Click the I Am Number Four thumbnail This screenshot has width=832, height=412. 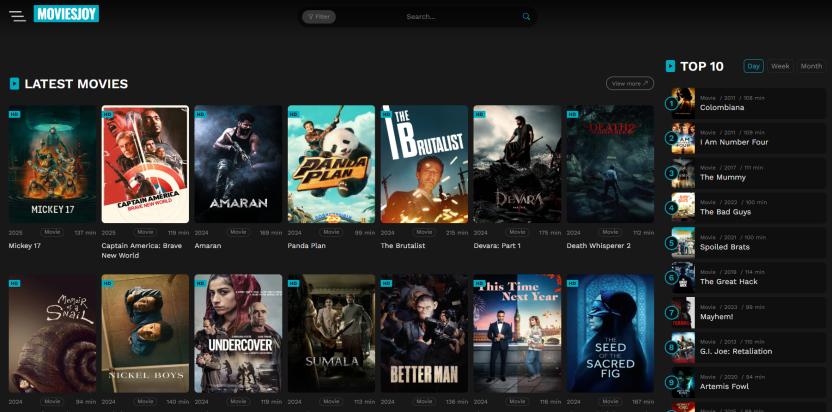pyautogui.click(x=683, y=138)
